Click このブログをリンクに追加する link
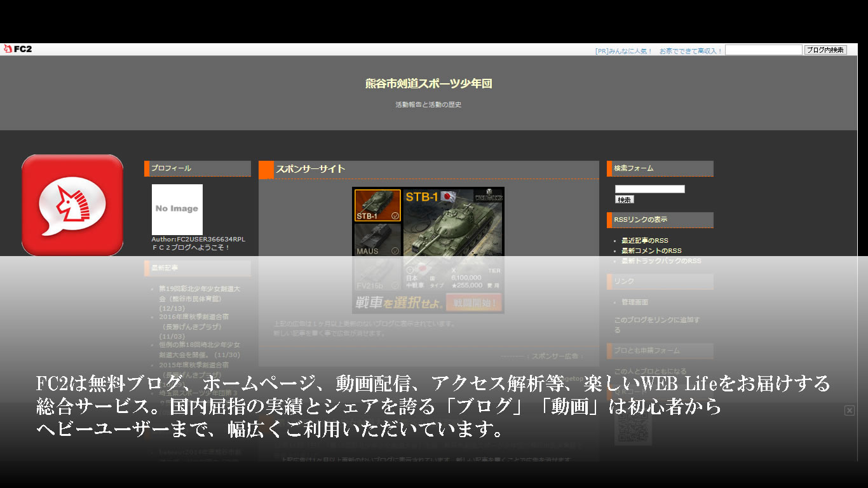 (x=656, y=325)
